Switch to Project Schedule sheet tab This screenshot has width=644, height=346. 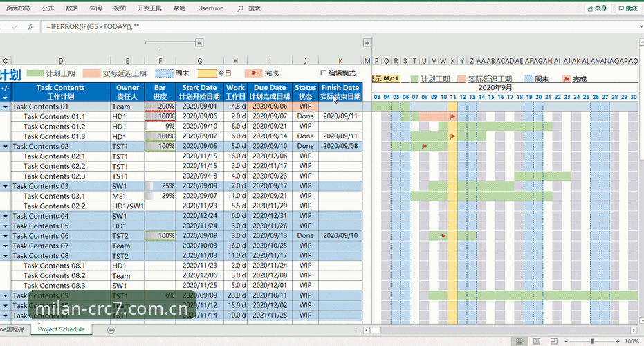click(x=61, y=329)
